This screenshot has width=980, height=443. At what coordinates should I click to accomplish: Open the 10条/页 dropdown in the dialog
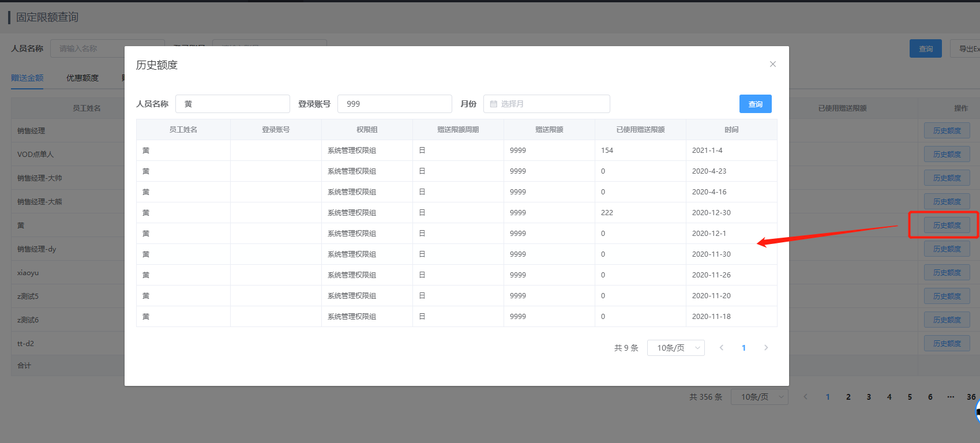[x=676, y=348]
